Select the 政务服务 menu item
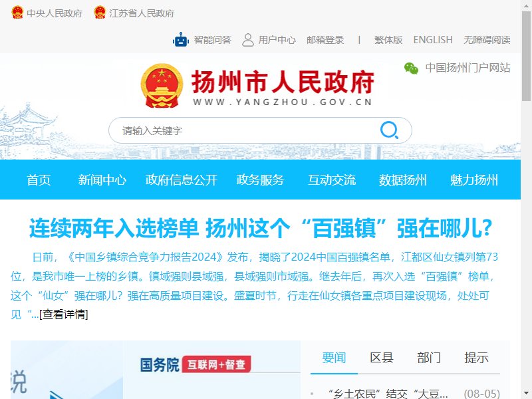 coord(260,180)
